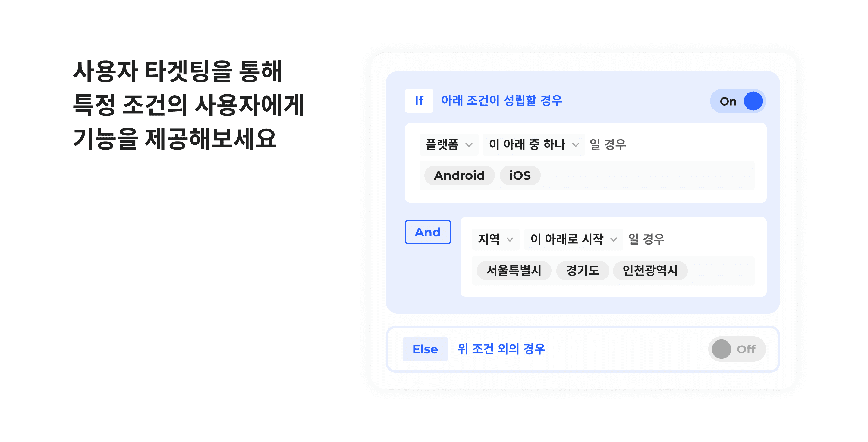868x442 pixels.
Task: Click the empty platform values input area
Action: click(647, 175)
